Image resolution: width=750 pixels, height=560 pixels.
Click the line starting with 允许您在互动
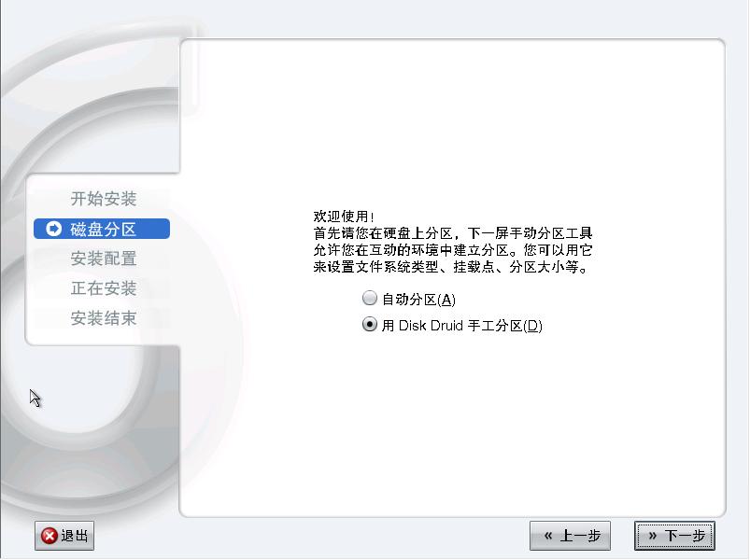(x=453, y=250)
